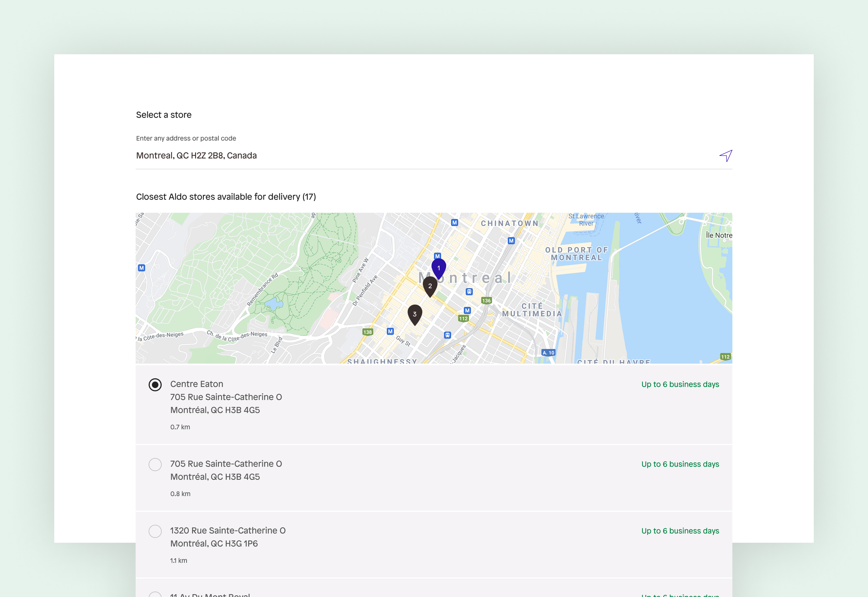
Task: Choose 1320 Rue Sainte-Catherine O radio button
Action: (x=155, y=531)
